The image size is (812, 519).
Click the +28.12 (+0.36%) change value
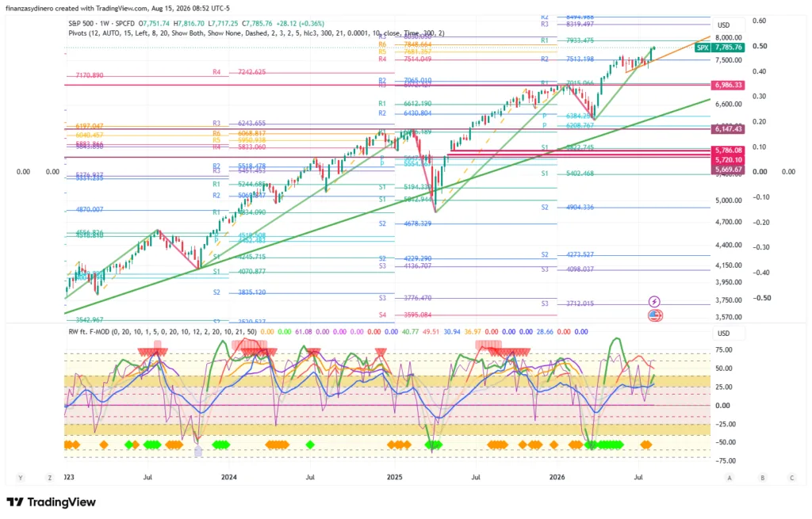point(300,23)
